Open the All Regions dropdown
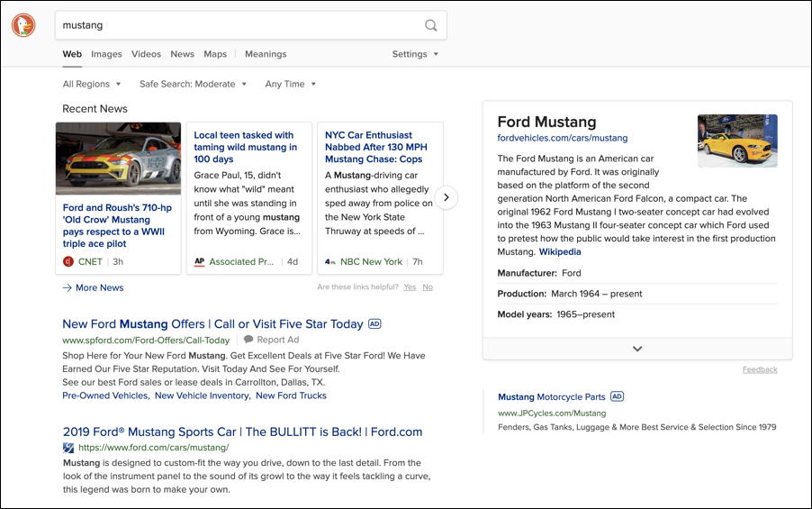 click(92, 84)
